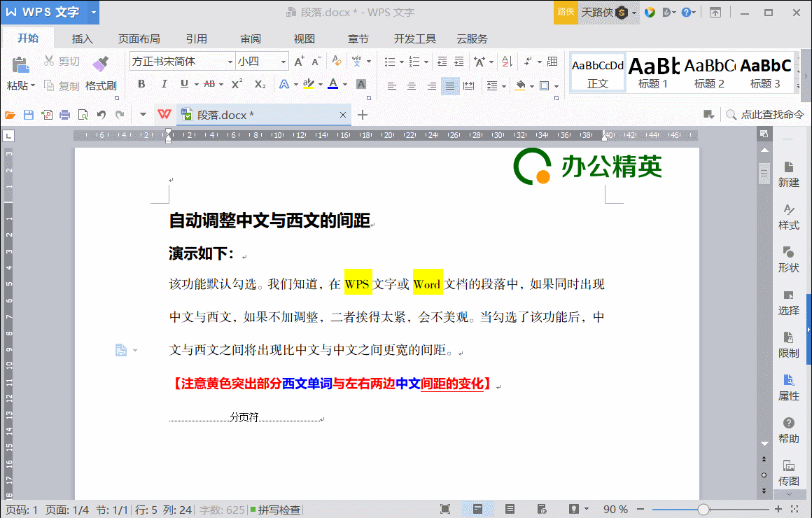The width and height of the screenshot is (812, 518).
Task: Apply the 标题 2 style
Action: point(709,73)
